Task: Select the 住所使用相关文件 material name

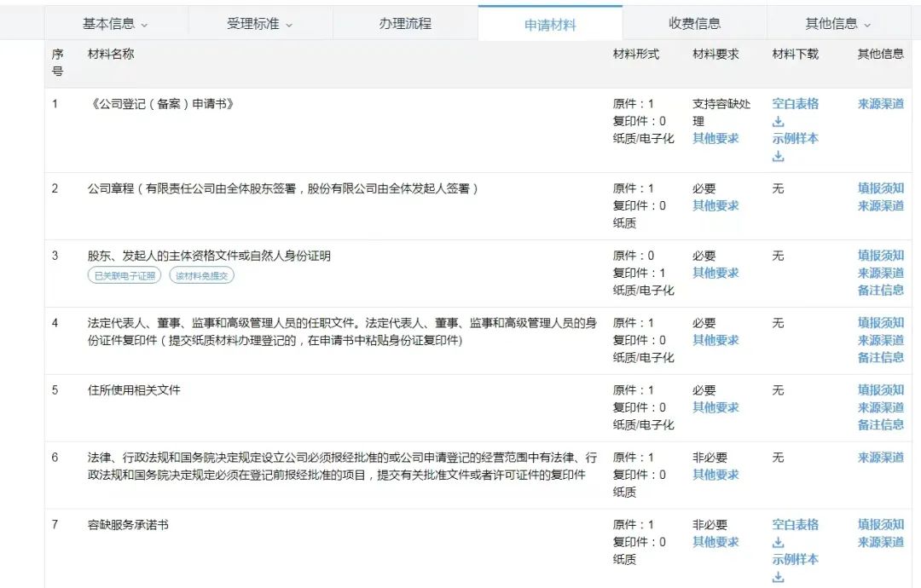Action: point(134,389)
